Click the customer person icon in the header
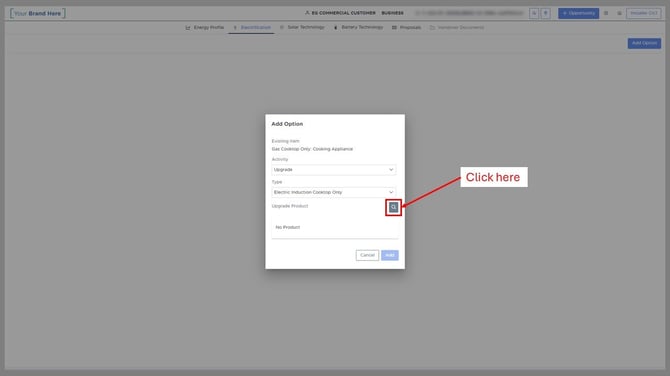Viewport: 670px width, 376px height. [x=307, y=13]
